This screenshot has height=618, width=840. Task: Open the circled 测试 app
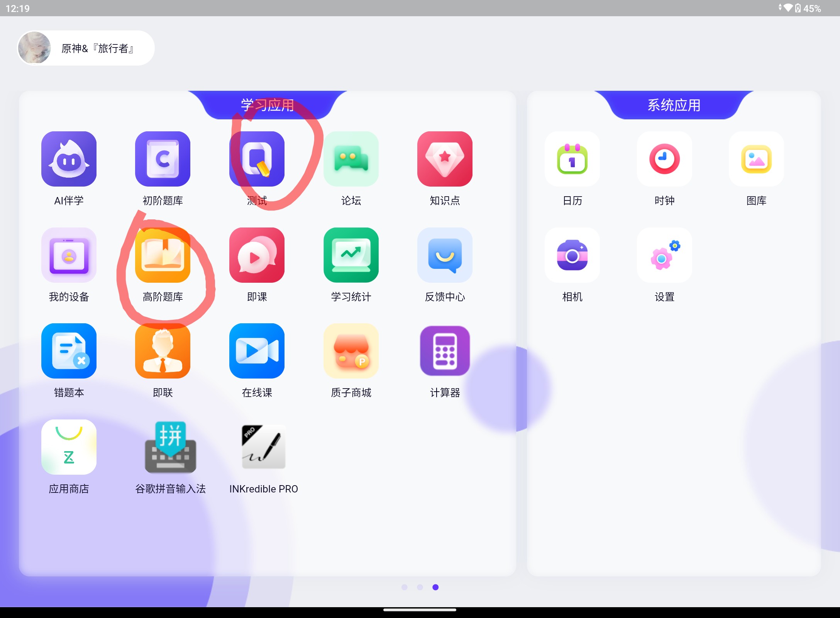[x=257, y=159]
